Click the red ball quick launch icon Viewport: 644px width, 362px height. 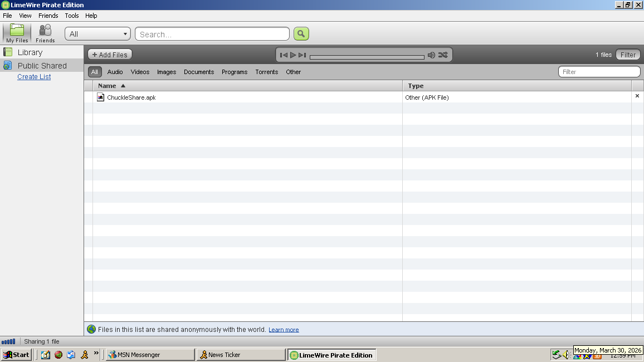pos(58,355)
